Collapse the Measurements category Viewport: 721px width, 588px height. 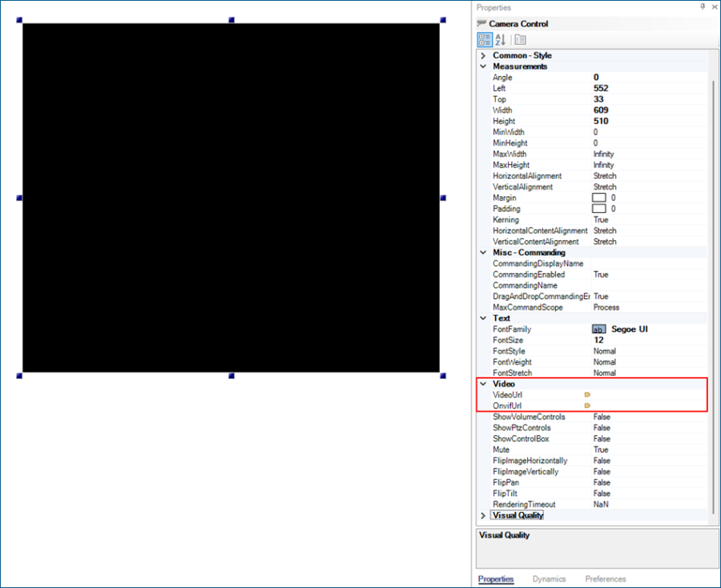[483, 66]
